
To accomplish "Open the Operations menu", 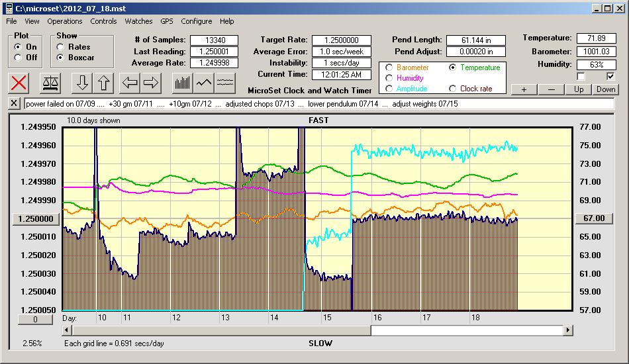I will tap(65, 21).
